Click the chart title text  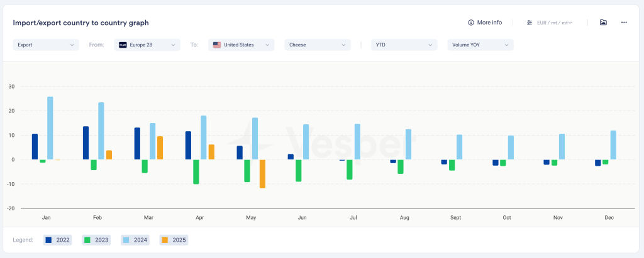81,23
